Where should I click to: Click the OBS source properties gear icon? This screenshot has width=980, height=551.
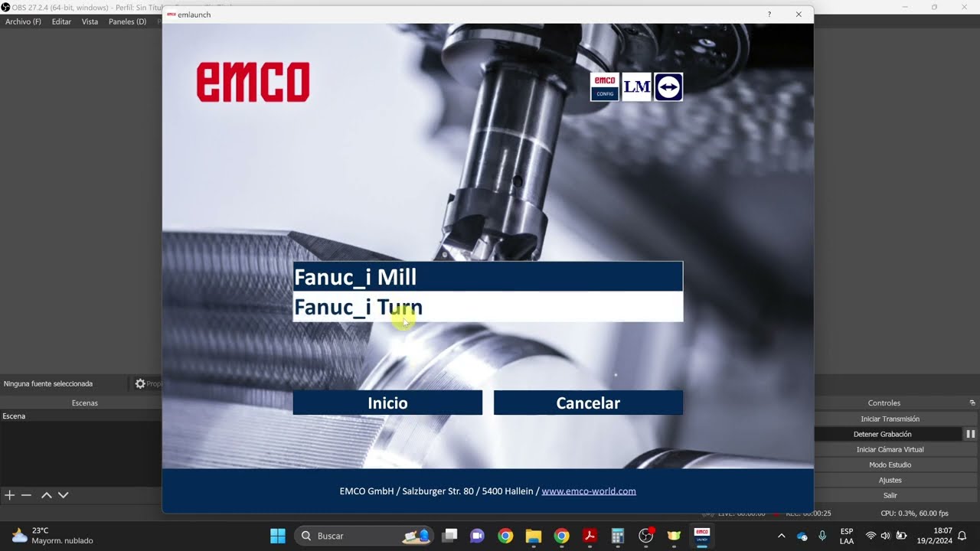(x=140, y=383)
